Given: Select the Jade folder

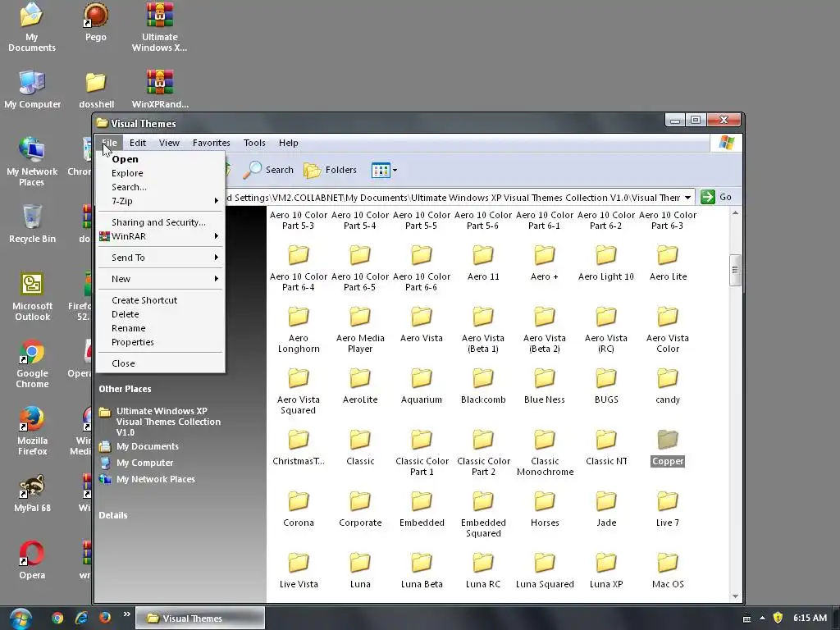Looking at the screenshot, I should [606, 509].
